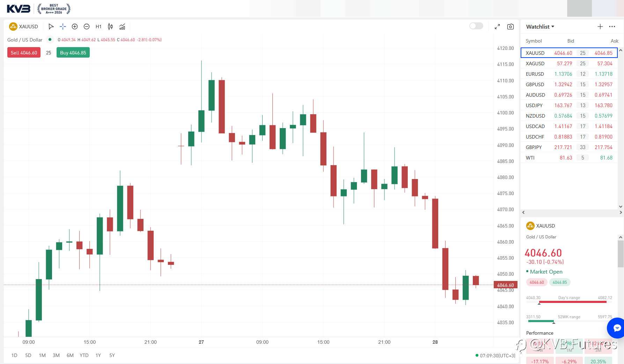Toggle the switch in the chart header
This screenshot has width=624, height=364.
tap(476, 26)
